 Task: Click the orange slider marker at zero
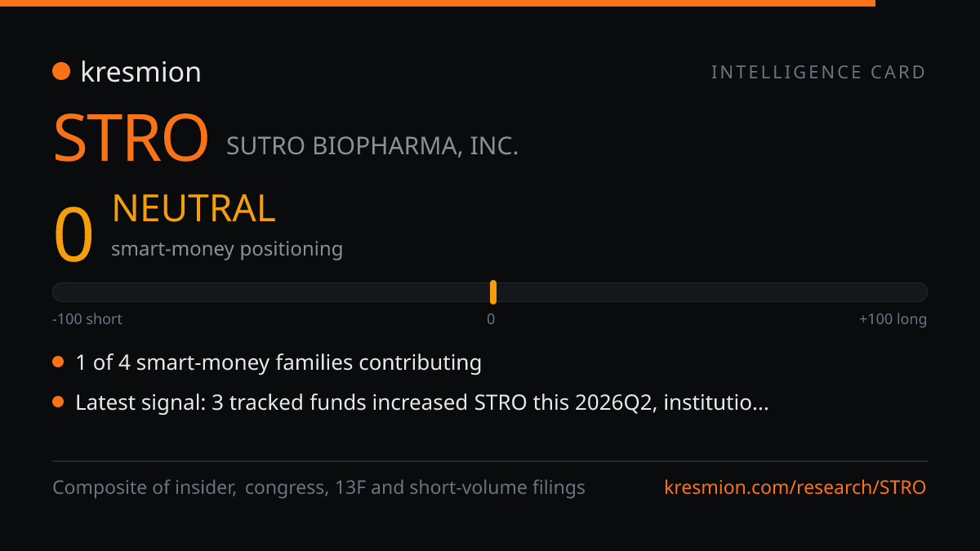[x=493, y=292]
